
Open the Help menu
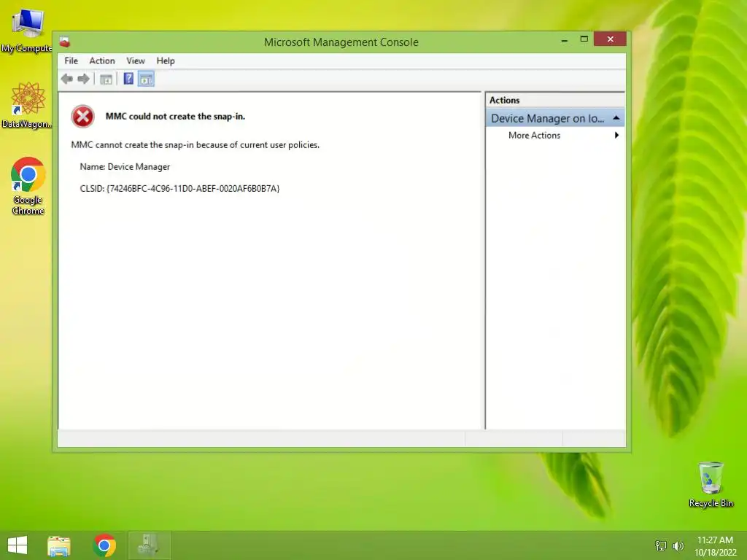pos(166,61)
